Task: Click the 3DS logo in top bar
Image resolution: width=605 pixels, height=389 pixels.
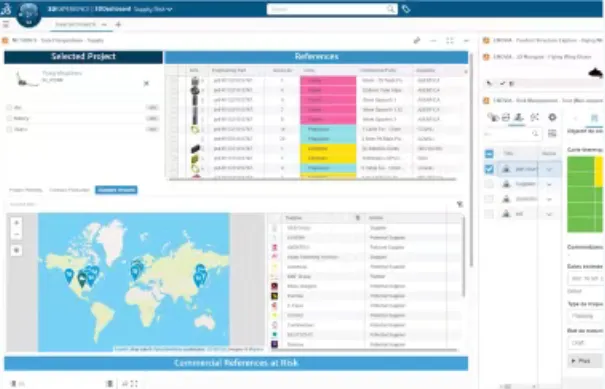Action: click(6, 8)
